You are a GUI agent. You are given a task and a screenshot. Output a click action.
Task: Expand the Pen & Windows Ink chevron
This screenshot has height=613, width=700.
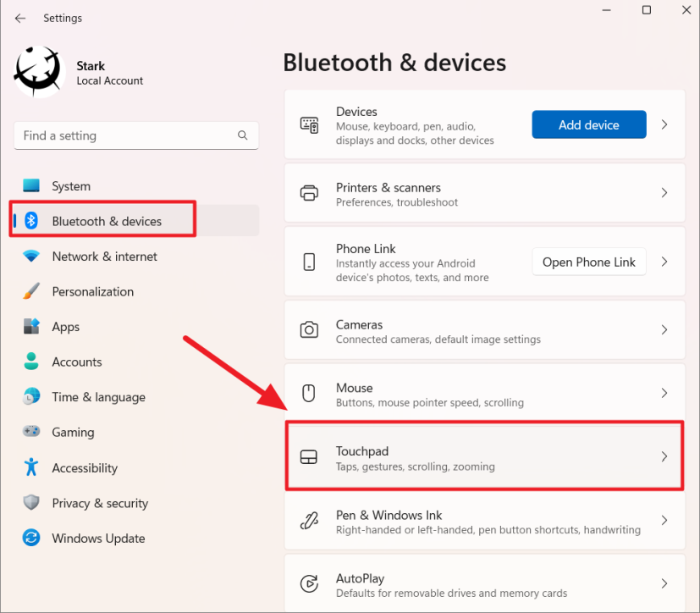tap(664, 520)
